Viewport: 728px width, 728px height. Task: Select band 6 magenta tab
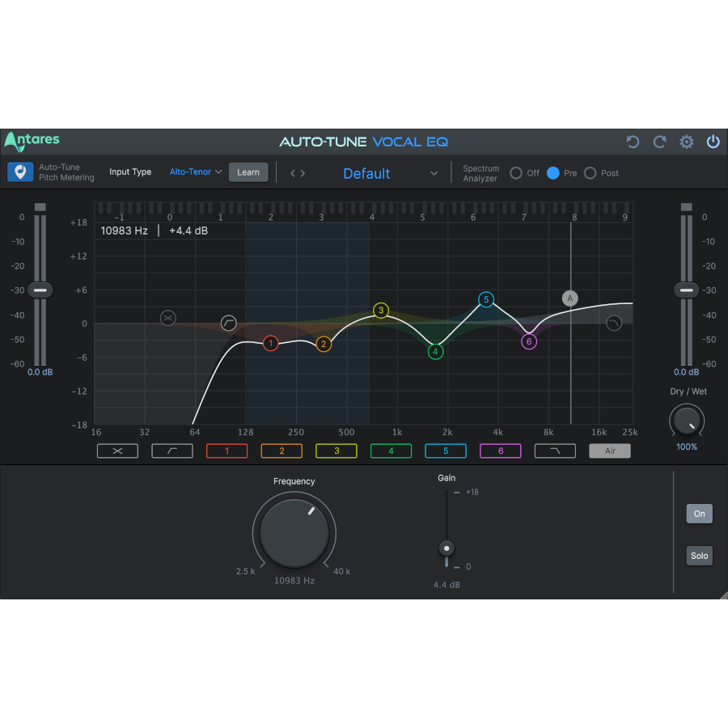click(501, 451)
